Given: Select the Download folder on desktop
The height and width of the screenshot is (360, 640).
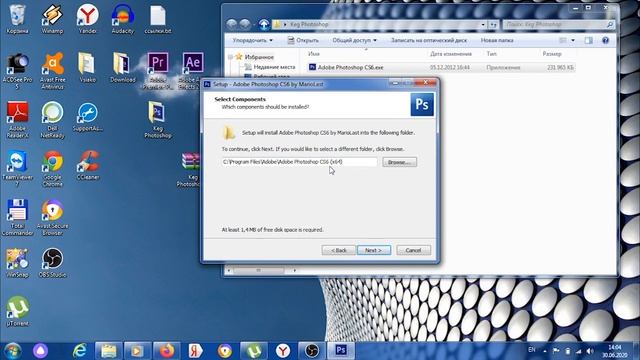Looking at the screenshot, I should 122,68.
